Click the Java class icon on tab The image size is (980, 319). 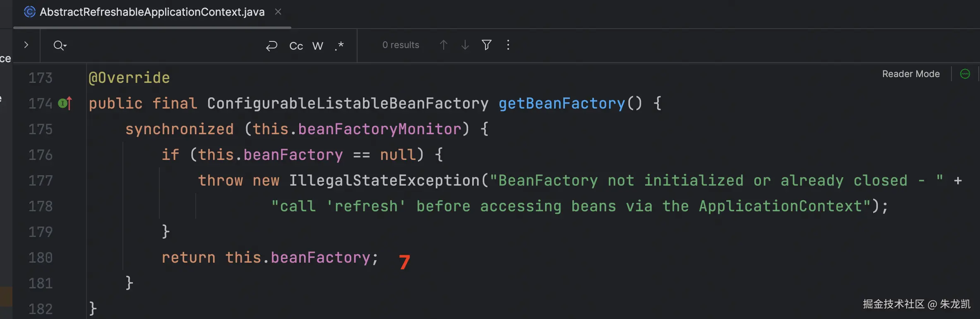pos(30,12)
